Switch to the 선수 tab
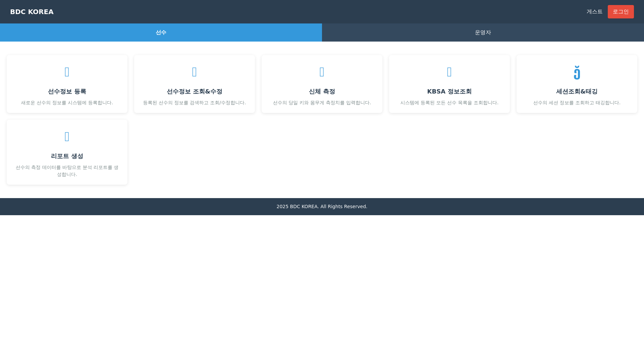This screenshot has width=644, height=362. tap(161, 33)
